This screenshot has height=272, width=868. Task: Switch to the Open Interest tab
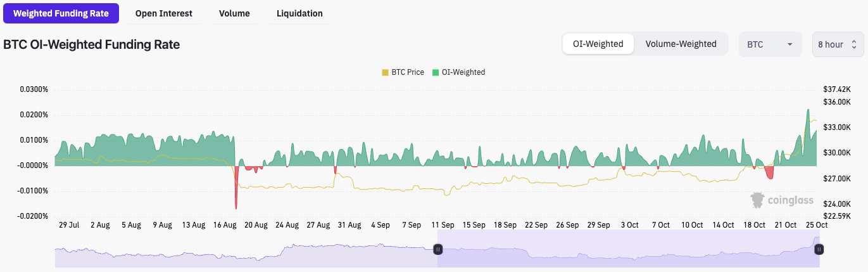tap(163, 13)
